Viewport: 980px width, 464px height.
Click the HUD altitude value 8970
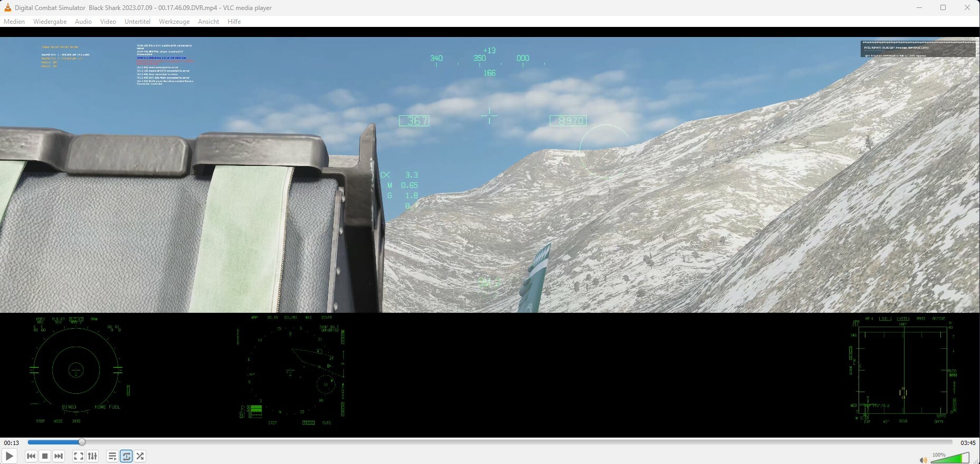pyautogui.click(x=568, y=121)
